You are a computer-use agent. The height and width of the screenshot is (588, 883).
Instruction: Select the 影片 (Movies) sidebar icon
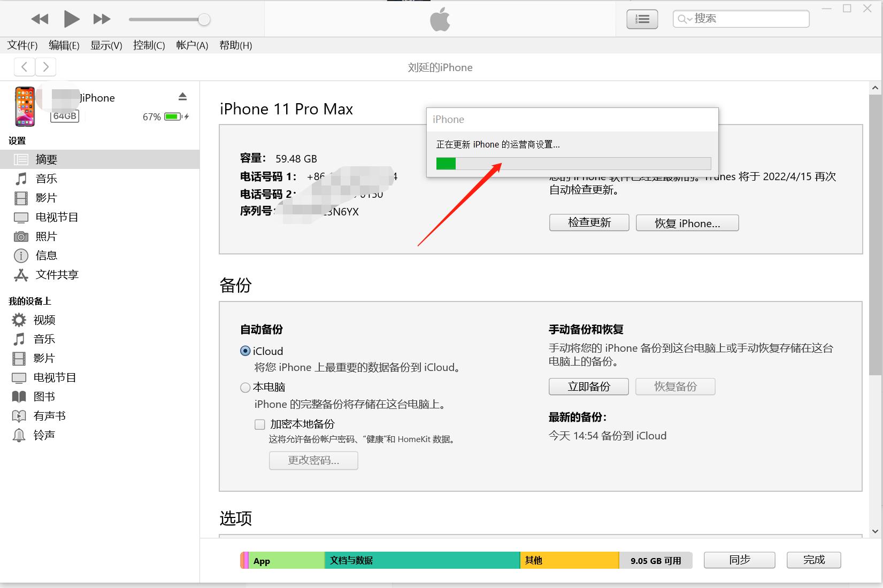point(21,197)
